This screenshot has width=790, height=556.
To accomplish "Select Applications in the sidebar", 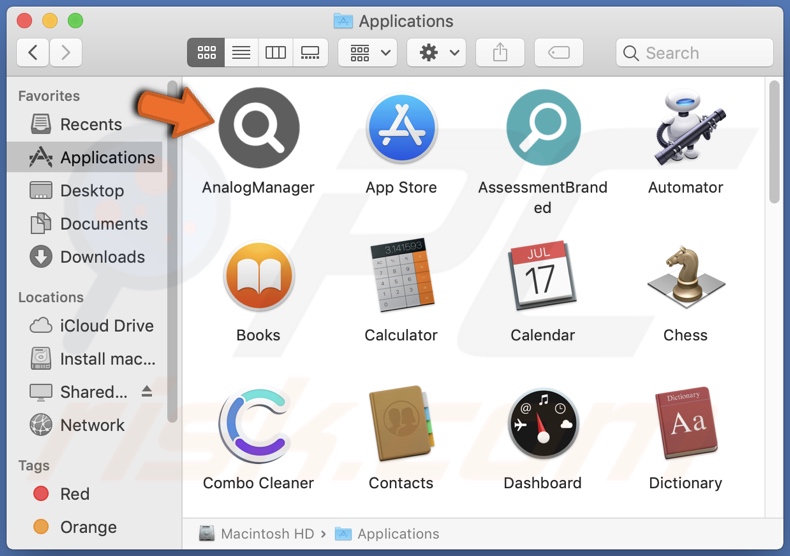I will 85,158.
